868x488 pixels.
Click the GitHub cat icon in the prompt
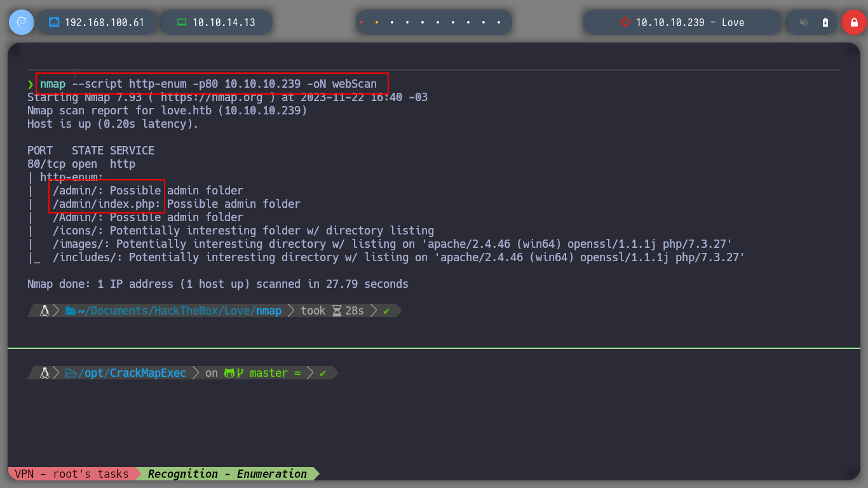pos(229,373)
